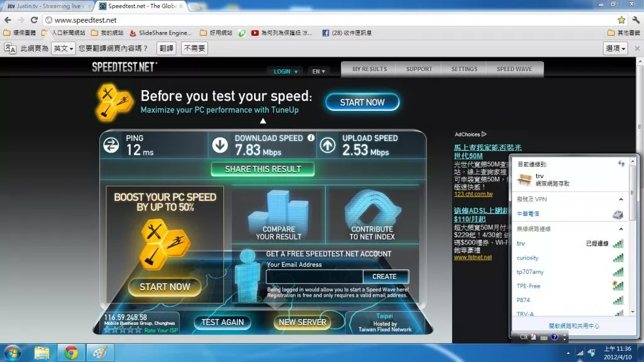Screen dimensions: 644x362
Task: Click the download arrow circle icon
Action: [219, 145]
